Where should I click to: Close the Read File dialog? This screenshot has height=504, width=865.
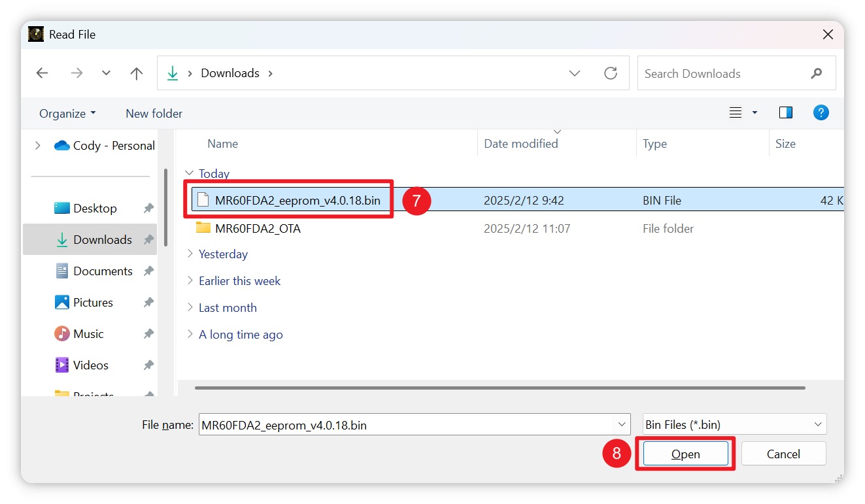coord(828,35)
